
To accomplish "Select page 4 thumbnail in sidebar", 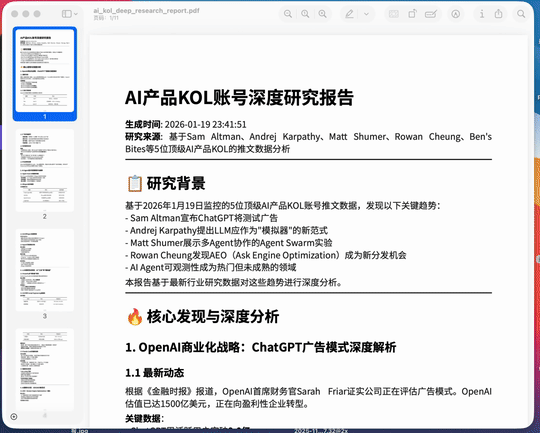I will click(x=45, y=370).
